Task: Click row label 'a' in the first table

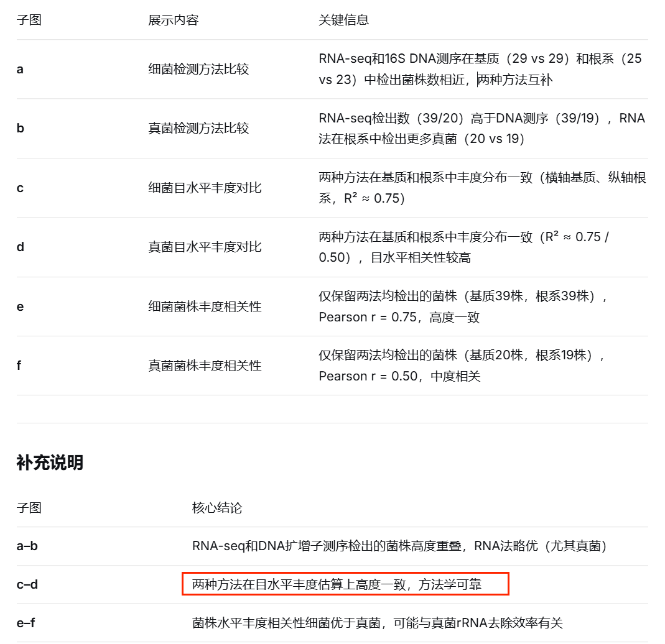Action: click(x=20, y=69)
